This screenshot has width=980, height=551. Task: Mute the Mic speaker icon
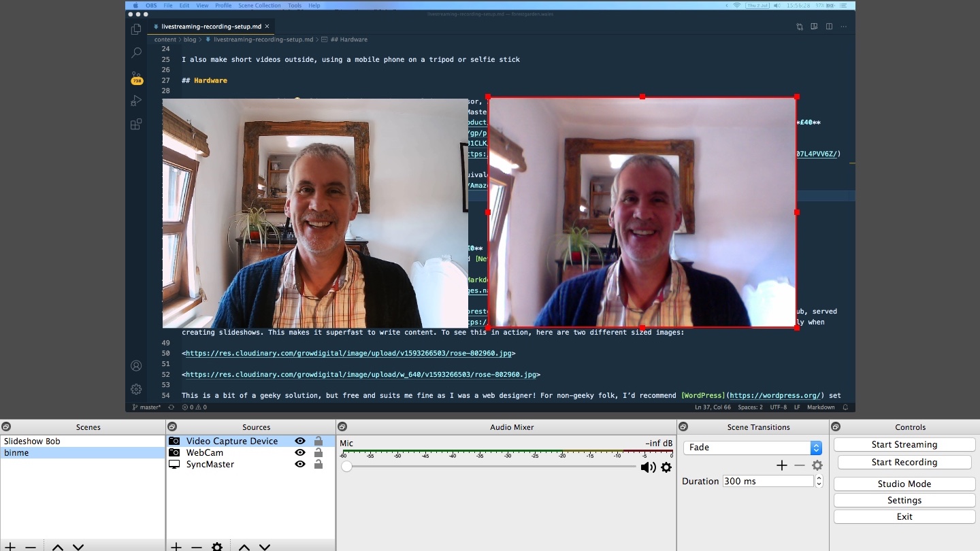click(648, 467)
